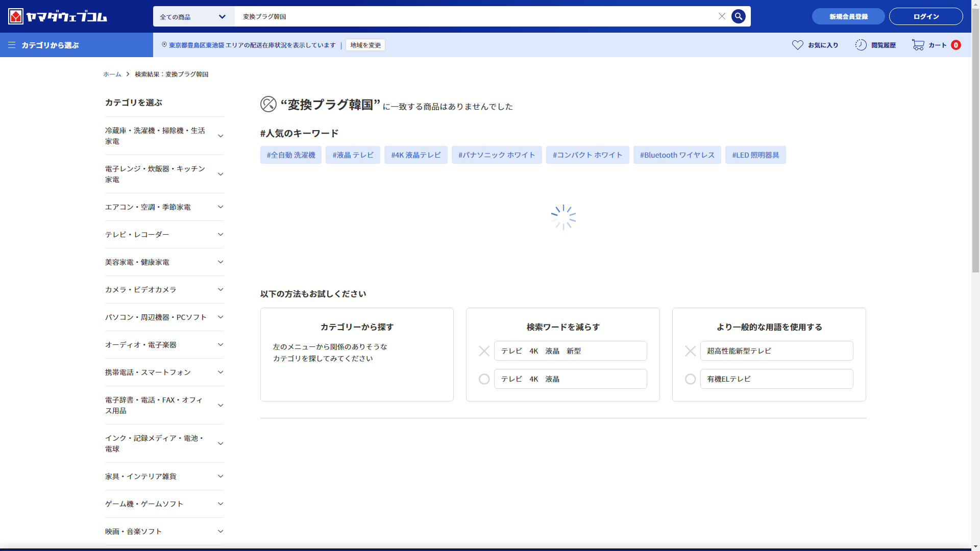
Task: Click X mark beside 超高性能新型テレビ
Action: click(690, 351)
